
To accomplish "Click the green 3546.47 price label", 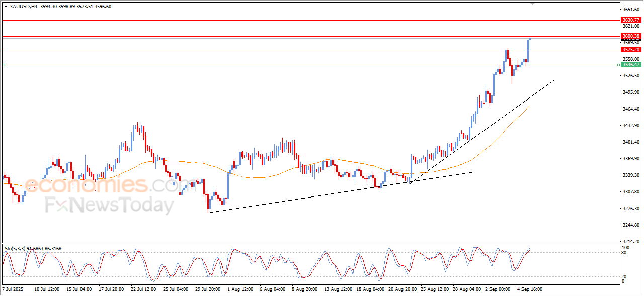I will coord(631,64).
